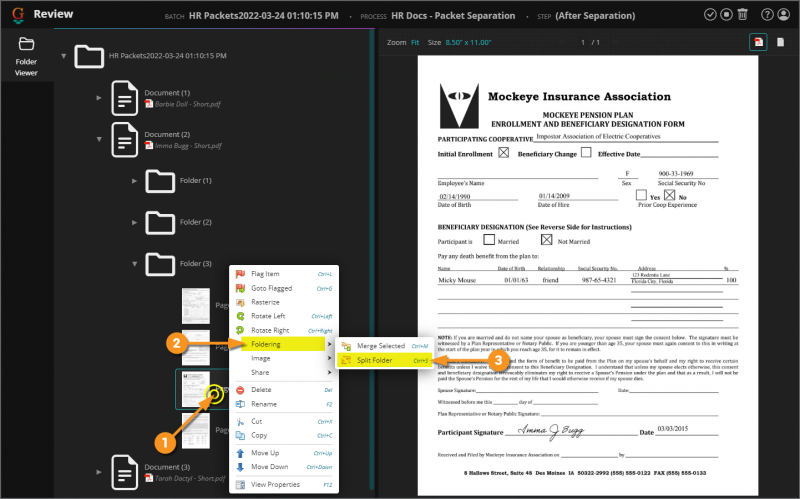Open the Share submenu arrow

(329, 372)
